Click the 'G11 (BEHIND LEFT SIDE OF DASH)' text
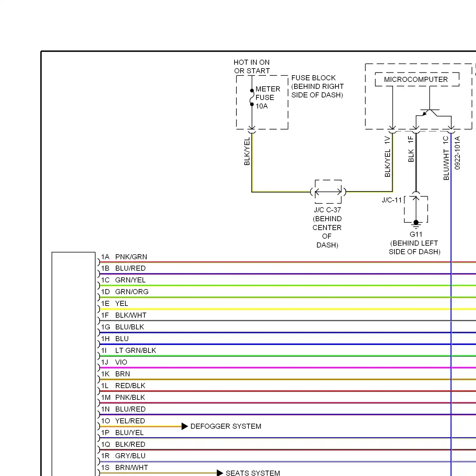The image size is (476, 476). pyautogui.click(x=415, y=243)
